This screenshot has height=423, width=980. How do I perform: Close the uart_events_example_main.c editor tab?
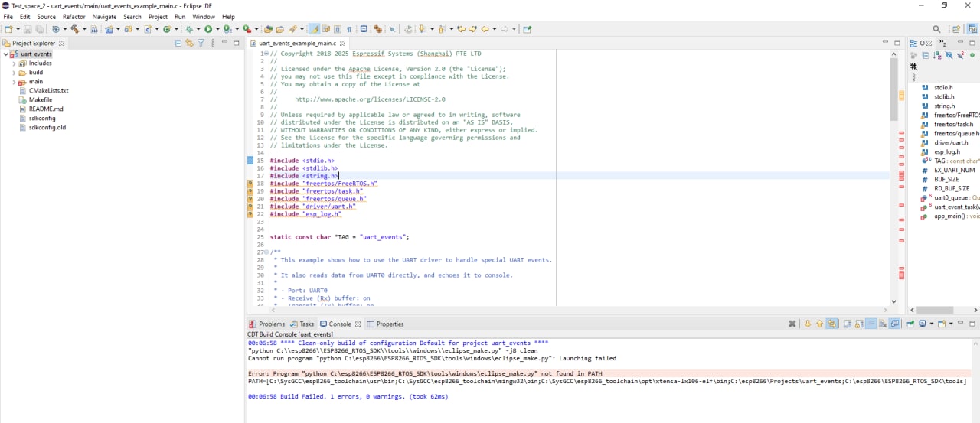[x=343, y=44]
